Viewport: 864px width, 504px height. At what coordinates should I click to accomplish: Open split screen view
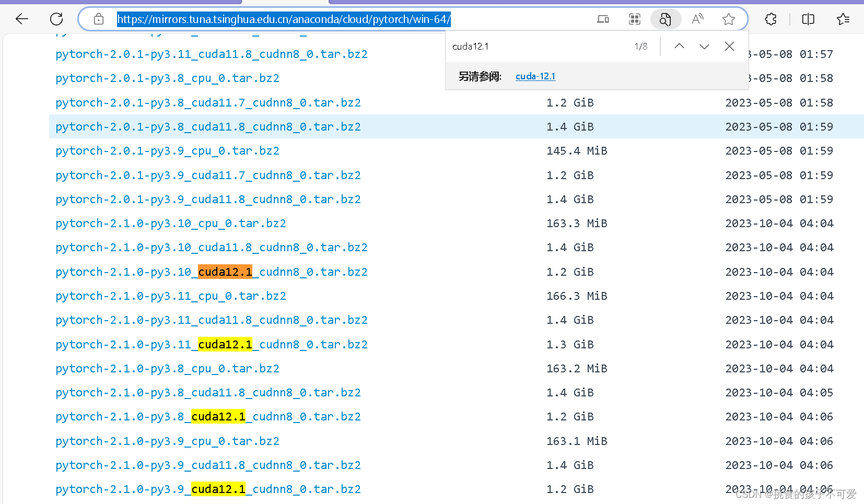click(x=808, y=19)
